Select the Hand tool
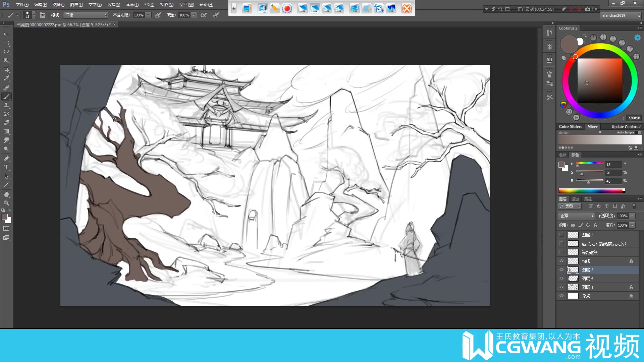This screenshot has height=362, width=644. [6, 194]
